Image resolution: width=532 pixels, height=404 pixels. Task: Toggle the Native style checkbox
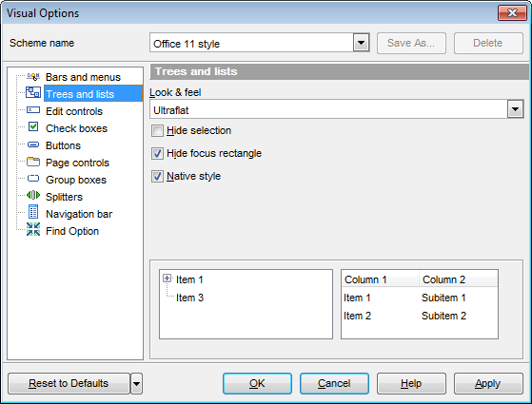pos(157,176)
